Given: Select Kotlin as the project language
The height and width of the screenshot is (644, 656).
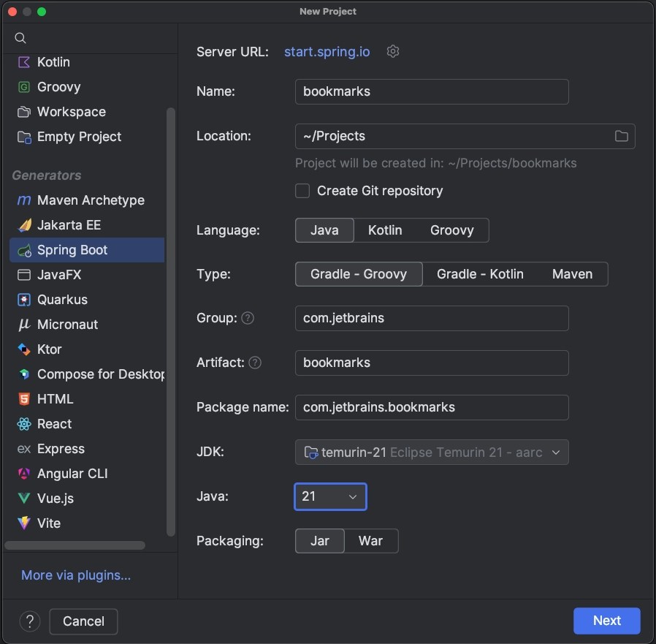Looking at the screenshot, I should coord(385,230).
